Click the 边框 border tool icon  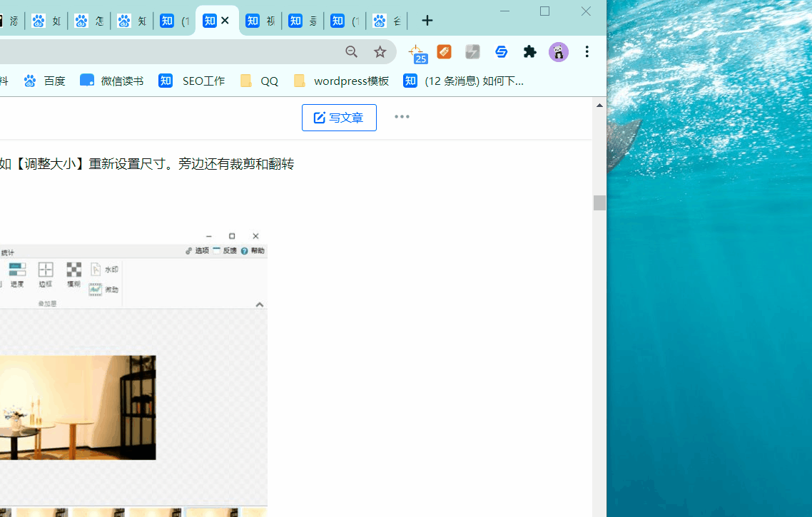(x=46, y=270)
